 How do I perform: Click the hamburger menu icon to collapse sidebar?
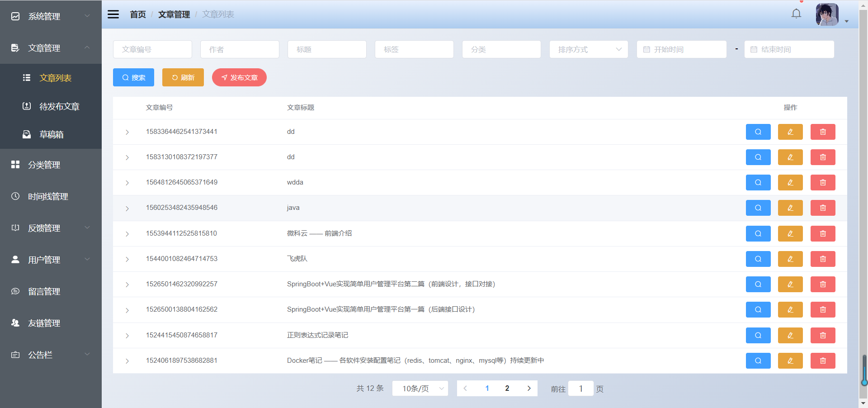(113, 14)
